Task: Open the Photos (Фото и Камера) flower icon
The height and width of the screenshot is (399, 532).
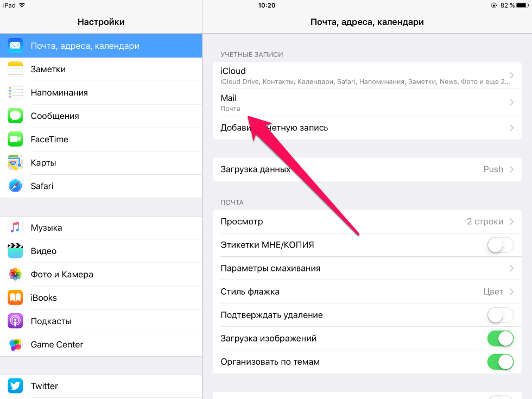Action: point(15,275)
